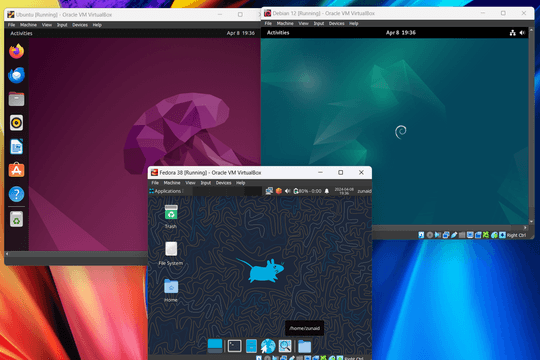
Task: Open Devices menu in Ubuntu VirtualBox window
Action: 80,25
